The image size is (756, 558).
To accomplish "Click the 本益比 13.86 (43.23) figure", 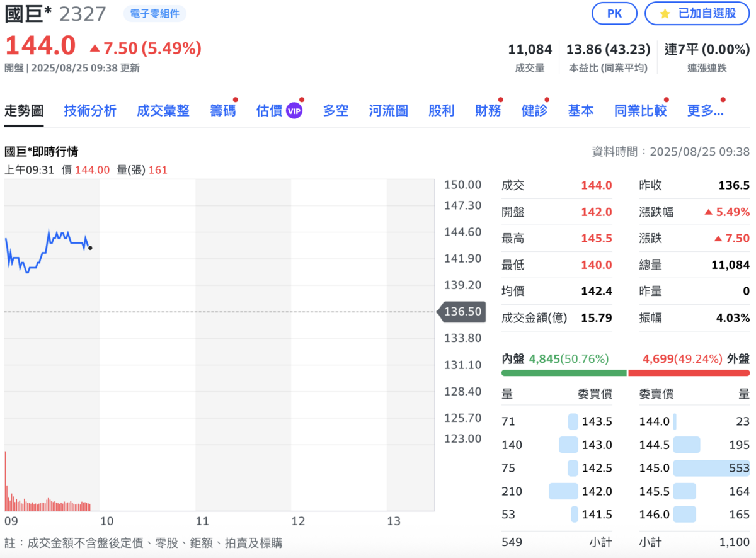I will pyautogui.click(x=608, y=49).
